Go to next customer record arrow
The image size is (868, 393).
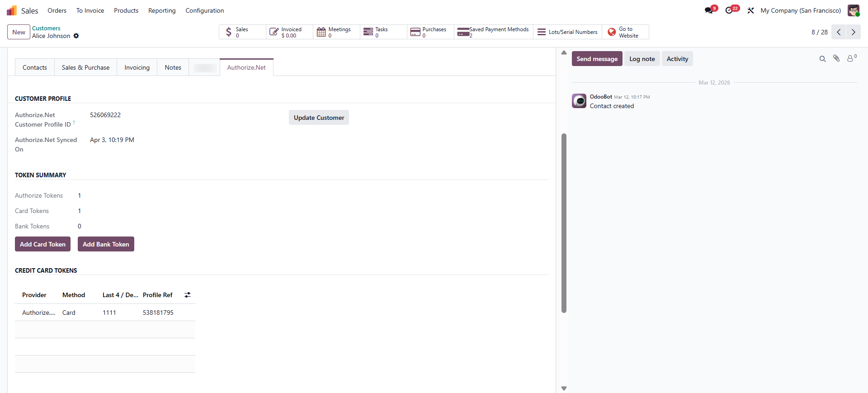[854, 32]
